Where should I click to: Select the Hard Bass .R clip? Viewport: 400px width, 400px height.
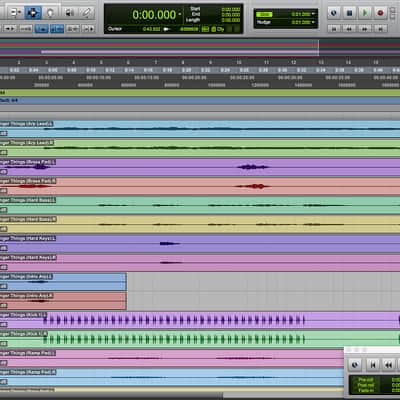point(200,224)
